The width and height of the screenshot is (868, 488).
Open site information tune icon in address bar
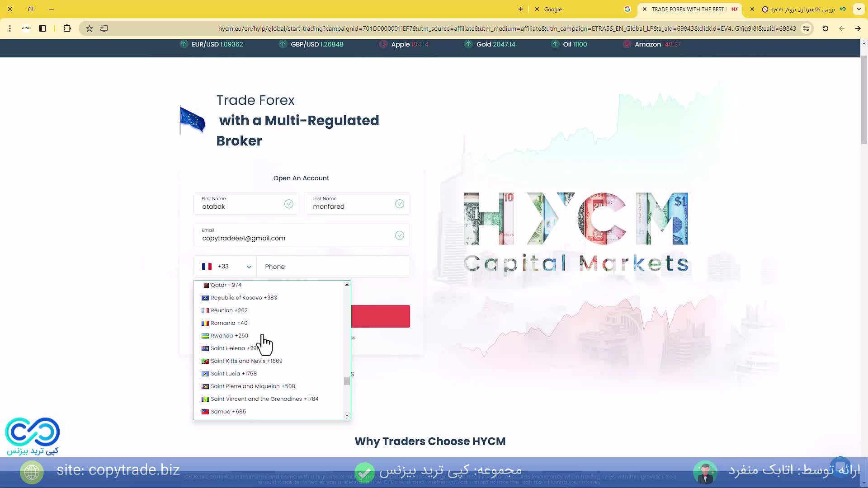[806, 28]
